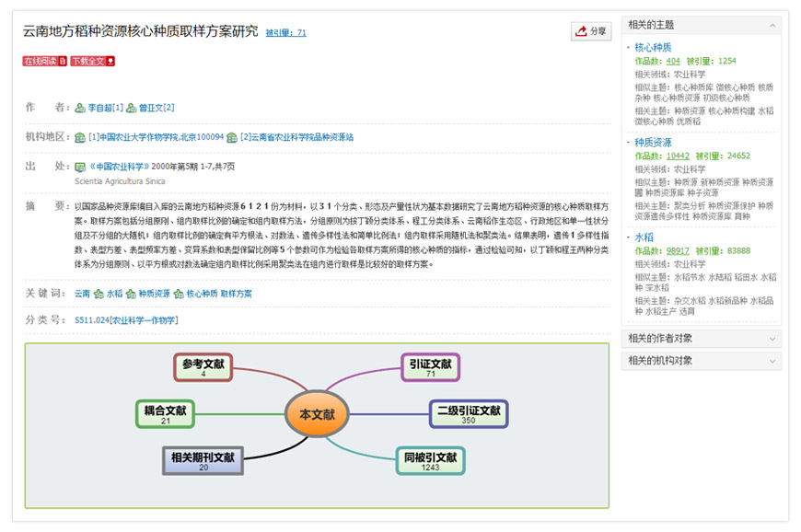Open 在线阅读 online reading
Viewport: 801px width, 532px height.
tap(45, 62)
